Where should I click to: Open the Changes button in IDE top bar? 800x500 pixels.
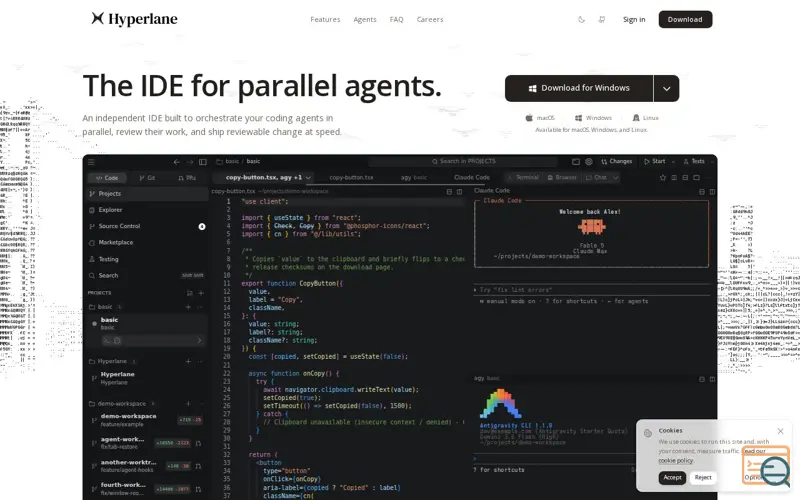click(616, 161)
